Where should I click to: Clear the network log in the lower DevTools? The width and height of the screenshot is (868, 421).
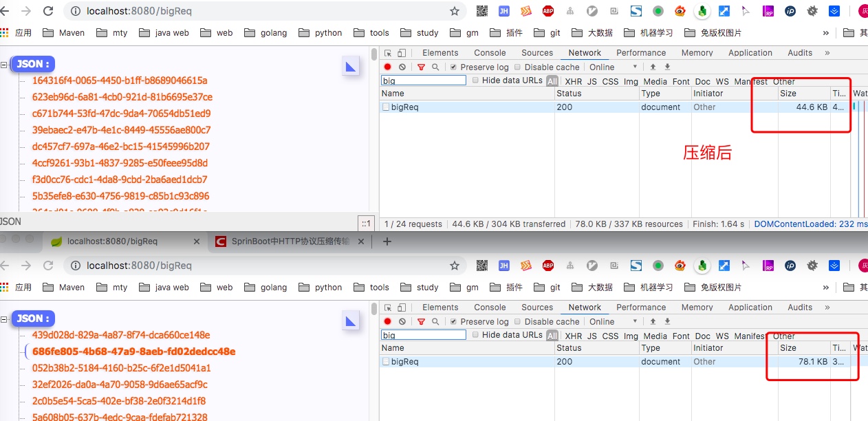pos(402,322)
